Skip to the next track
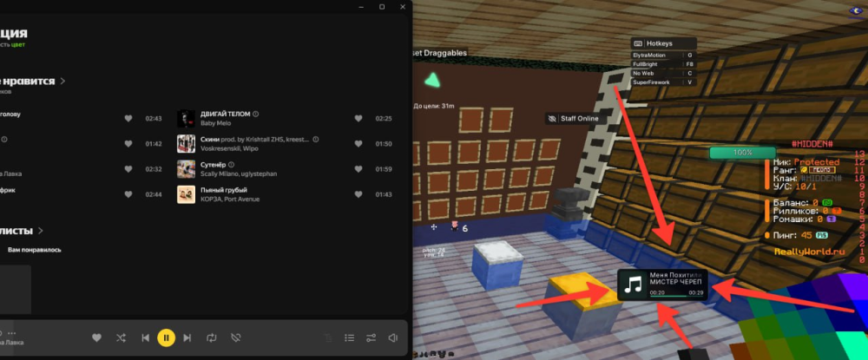 pyautogui.click(x=187, y=337)
